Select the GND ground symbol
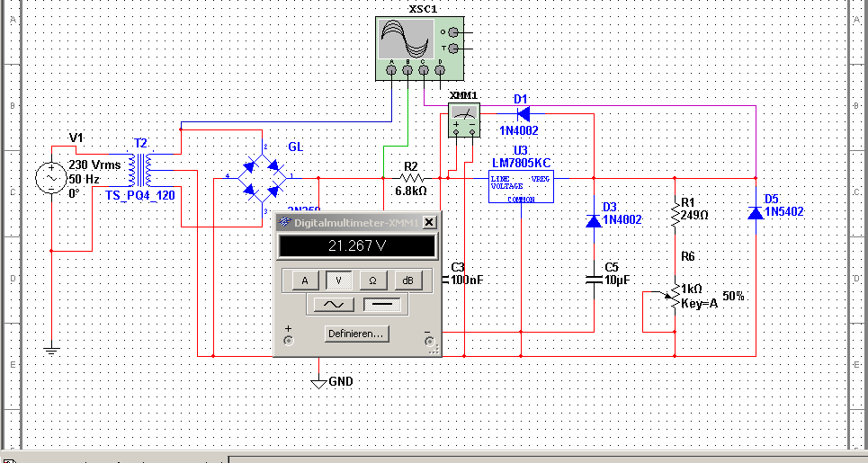Screen dimensions: 868x463 [x=318, y=383]
